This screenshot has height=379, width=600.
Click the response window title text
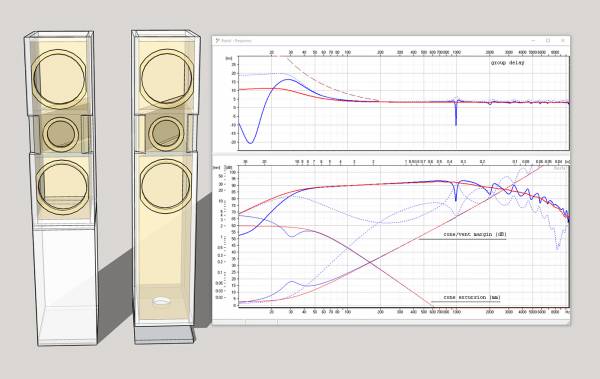click(x=237, y=40)
